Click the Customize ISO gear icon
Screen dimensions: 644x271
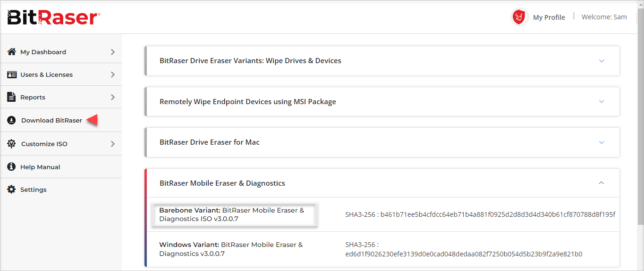pyautogui.click(x=12, y=144)
